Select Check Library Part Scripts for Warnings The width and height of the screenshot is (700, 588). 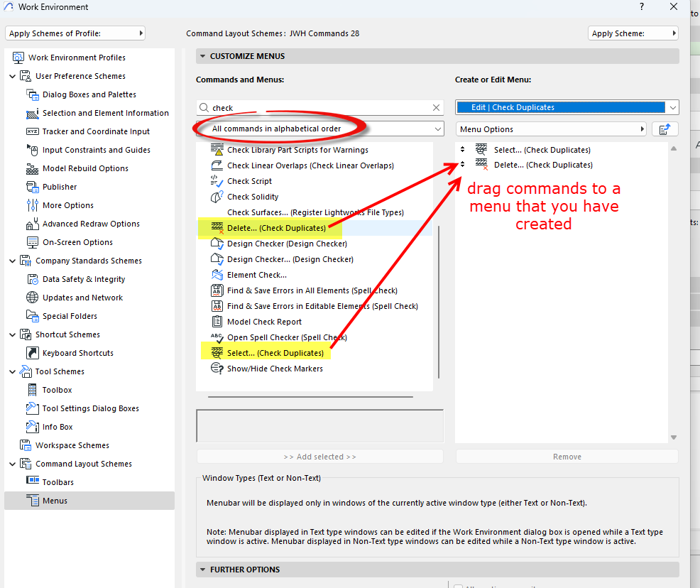click(x=297, y=150)
